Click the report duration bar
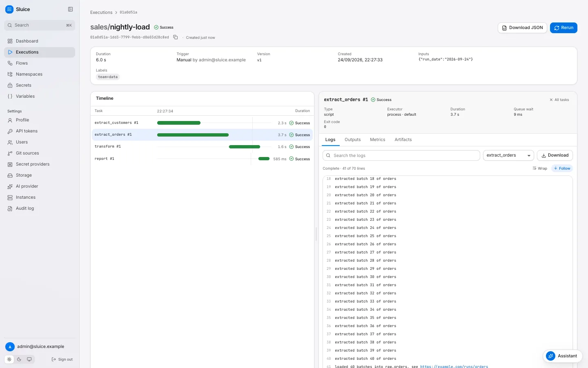 point(264,159)
